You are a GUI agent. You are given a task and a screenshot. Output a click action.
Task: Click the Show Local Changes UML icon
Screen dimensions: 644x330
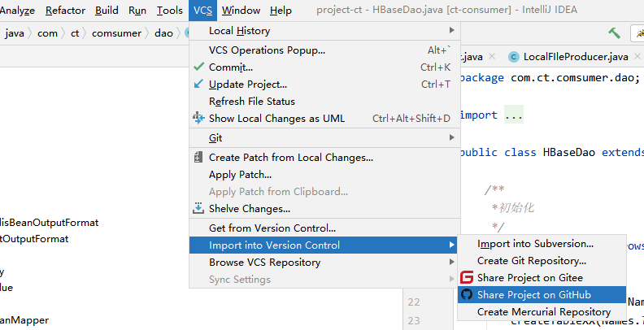[x=198, y=118]
